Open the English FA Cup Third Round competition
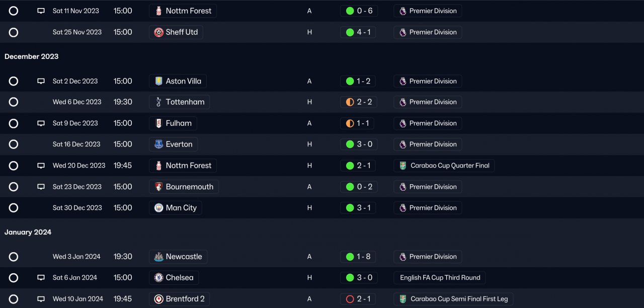This screenshot has width=644, height=308. click(x=440, y=278)
